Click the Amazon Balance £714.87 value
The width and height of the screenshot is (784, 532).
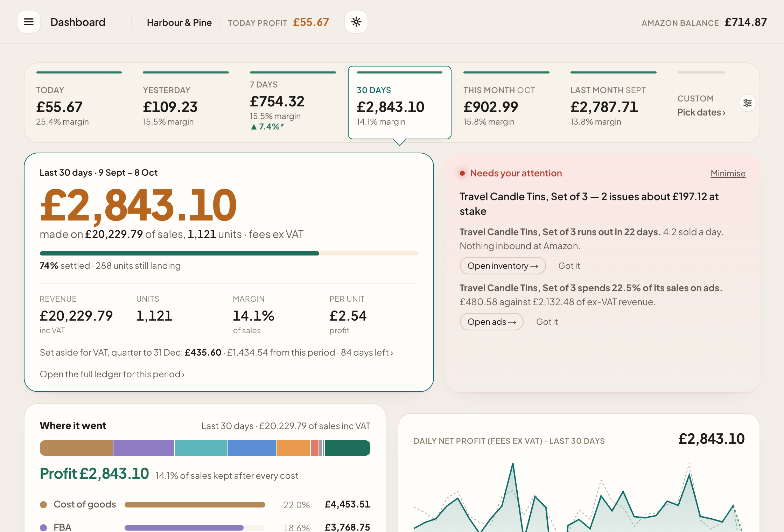(745, 22)
